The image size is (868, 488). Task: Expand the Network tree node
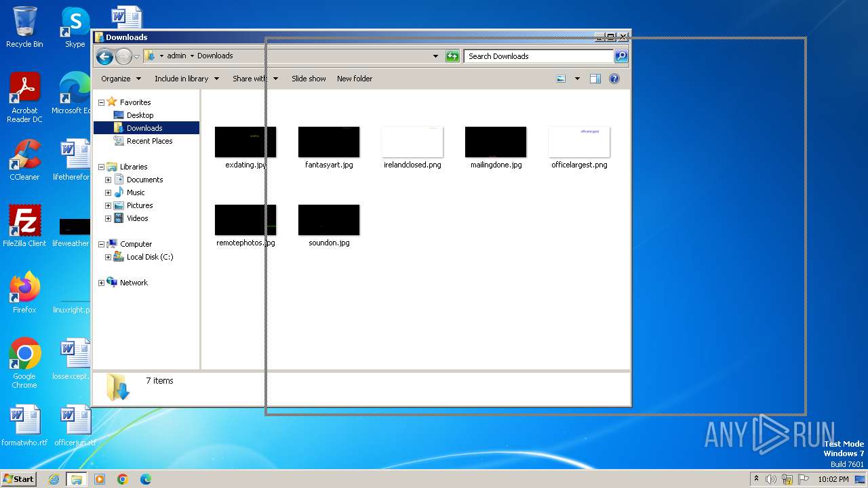[101, 283]
